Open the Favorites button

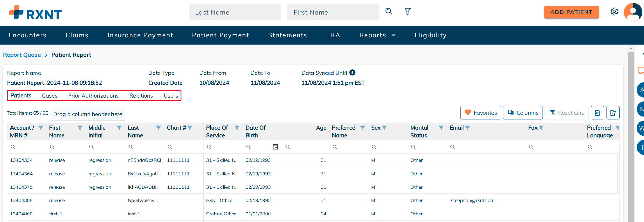[x=481, y=113]
